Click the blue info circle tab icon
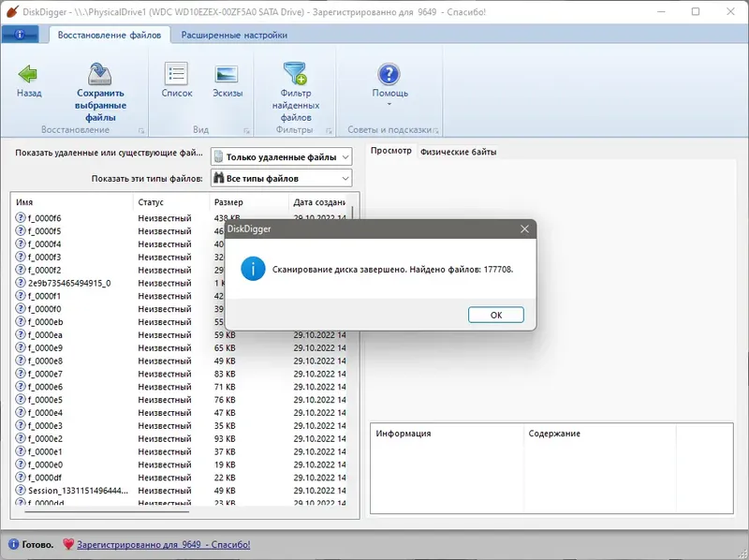The width and height of the screenshot is (749, 560). [18, 33]
